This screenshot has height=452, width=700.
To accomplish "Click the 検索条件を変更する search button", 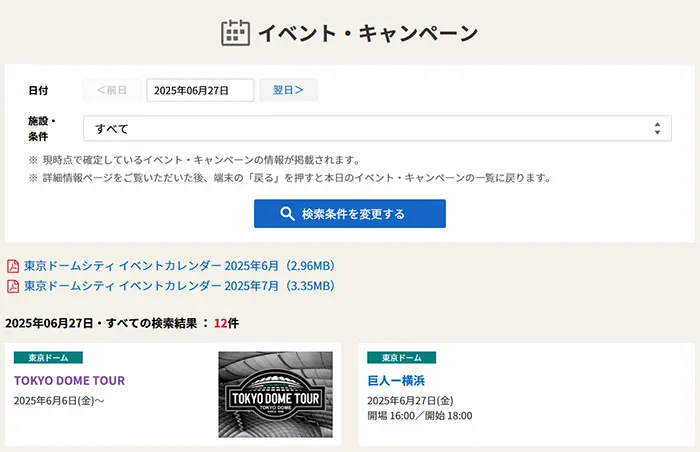I will (x=350, y=213).
